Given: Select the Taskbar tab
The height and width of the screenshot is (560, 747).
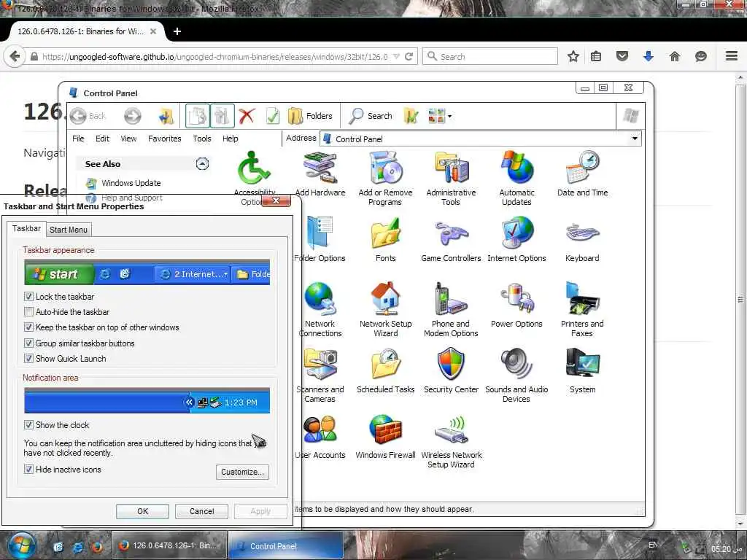Looking at the screenshot, I should pos(27,228).
